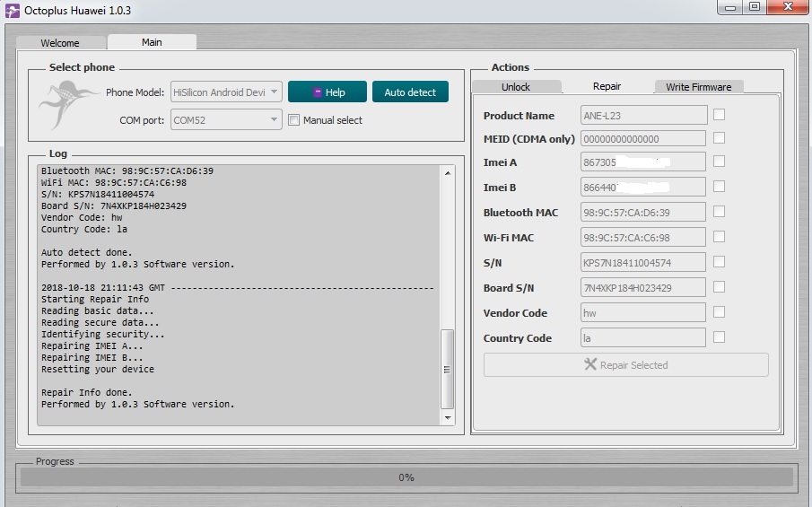Screen dimensions: 812x507
Task: Click the Bluetooth MAC input field
Action: pyautogui.click(x=642, y=213)
